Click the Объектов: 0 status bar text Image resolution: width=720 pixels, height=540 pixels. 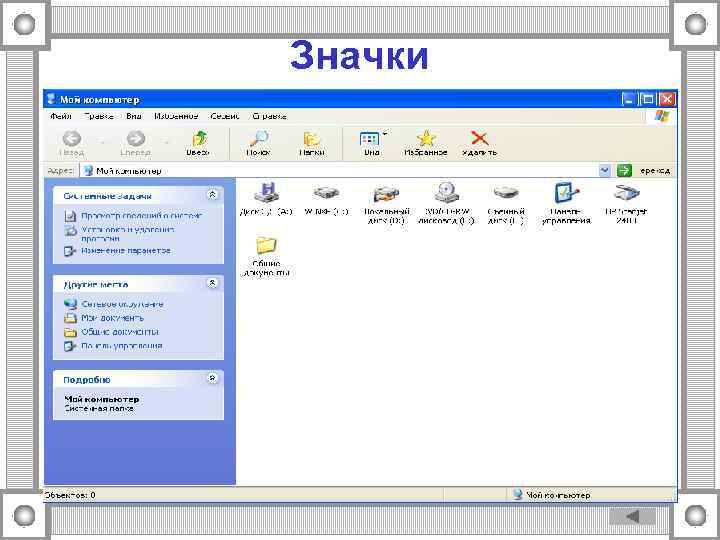click(70, 495)
